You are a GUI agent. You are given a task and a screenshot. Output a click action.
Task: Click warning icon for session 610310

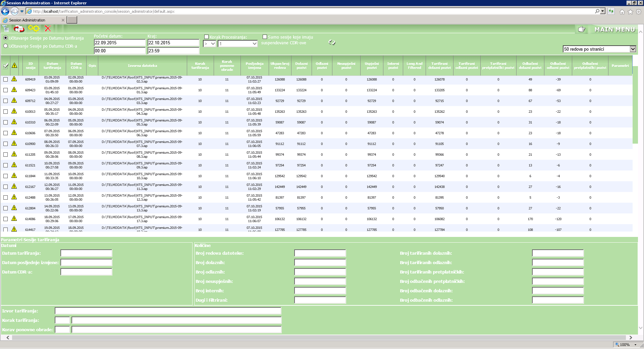[x=14, y=122]
